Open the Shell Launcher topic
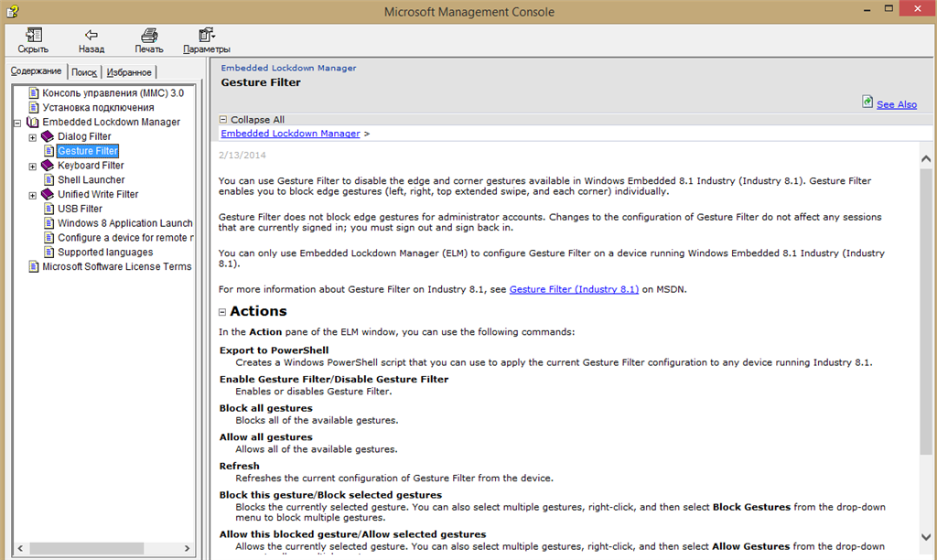This screenshot has width=937, height=560. point(92,180)
